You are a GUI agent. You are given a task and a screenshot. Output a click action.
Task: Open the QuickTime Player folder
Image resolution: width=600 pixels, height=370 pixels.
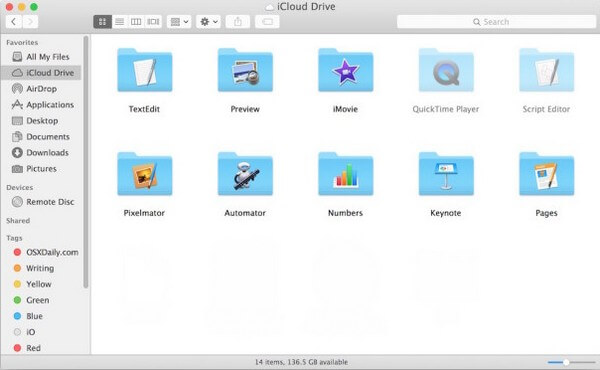446,70
